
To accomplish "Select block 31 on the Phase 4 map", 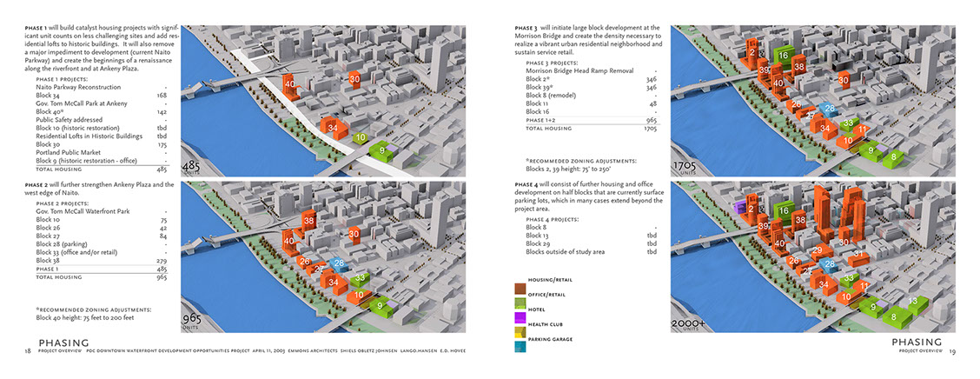I will 856,254.
